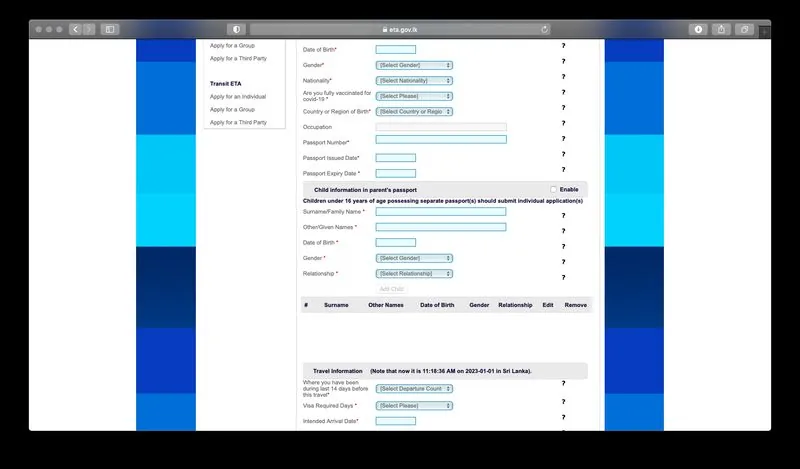Click the Share icon in toolbar
Image resolution: width=800 pixels, height=469 pixels.
(x=722, y=30)
